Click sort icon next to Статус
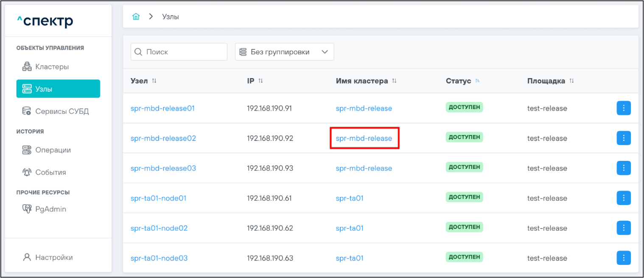Image resolution: width=644 pixels, height=278 pixels. pos(478,81)
